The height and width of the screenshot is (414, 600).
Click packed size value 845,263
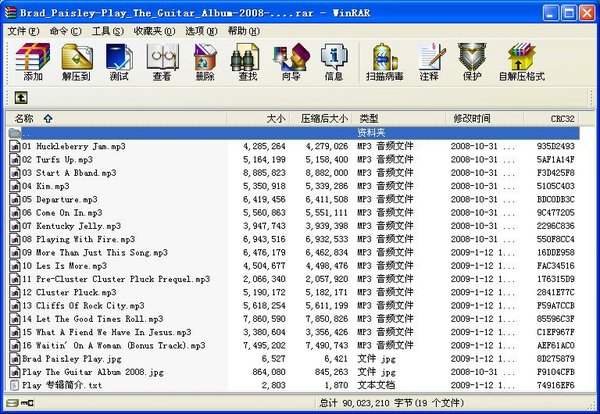coord(331,372)
